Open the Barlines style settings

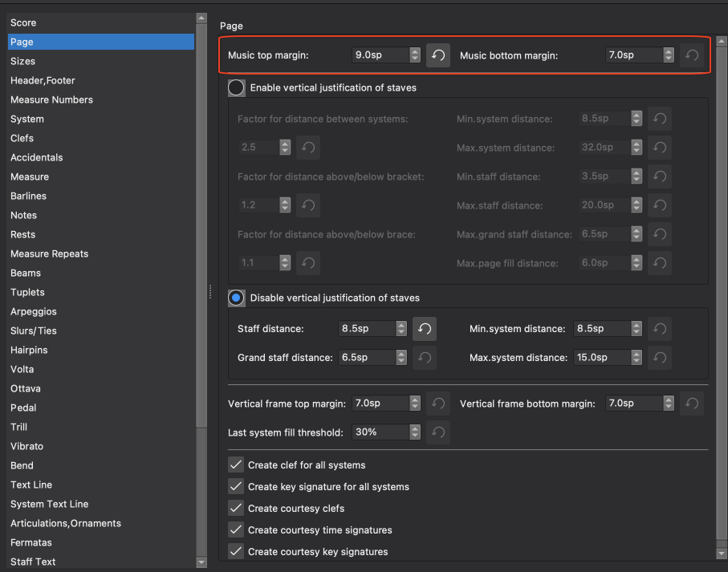(33, 196)
